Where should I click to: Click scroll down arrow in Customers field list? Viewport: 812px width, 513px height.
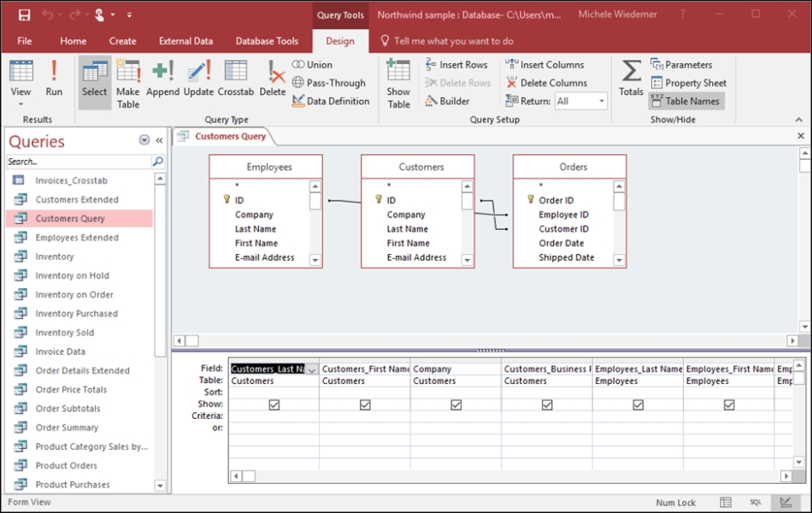pyautogui.click(x=467, y=260)
